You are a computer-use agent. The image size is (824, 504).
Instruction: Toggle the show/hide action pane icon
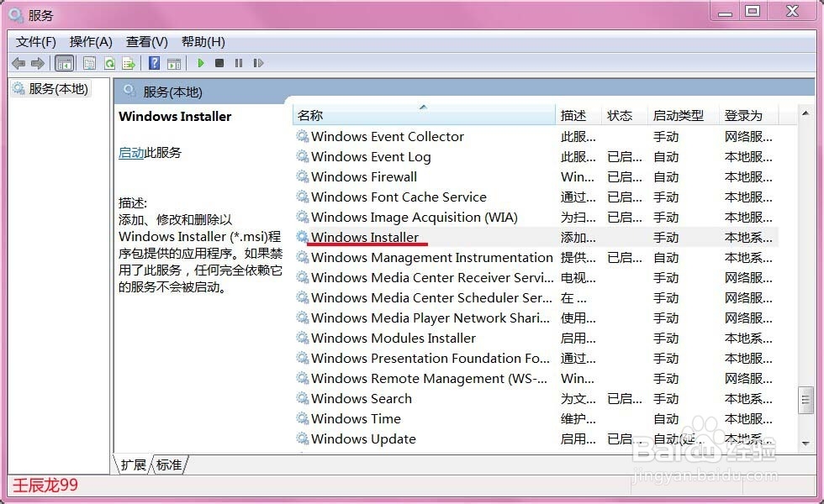(x=174, y=64)
